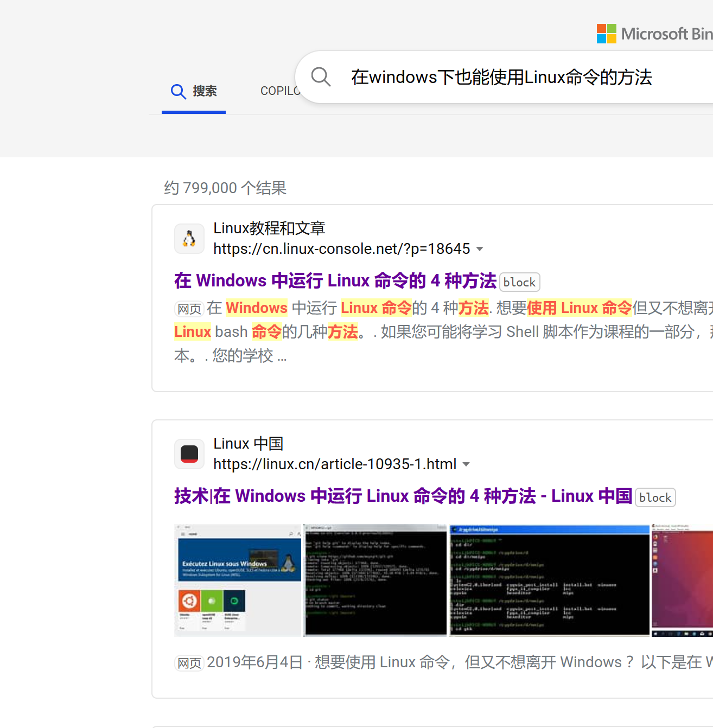Click the Microsoft Bing logo

point(654,34)
